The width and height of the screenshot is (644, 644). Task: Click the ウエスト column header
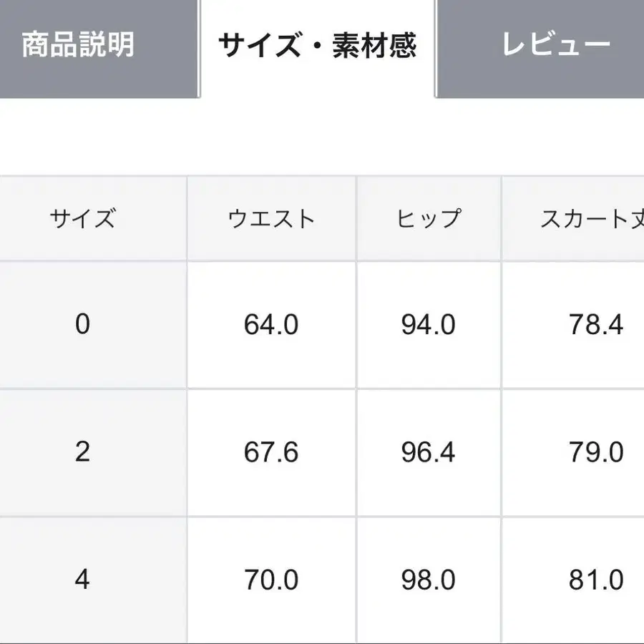270,218
